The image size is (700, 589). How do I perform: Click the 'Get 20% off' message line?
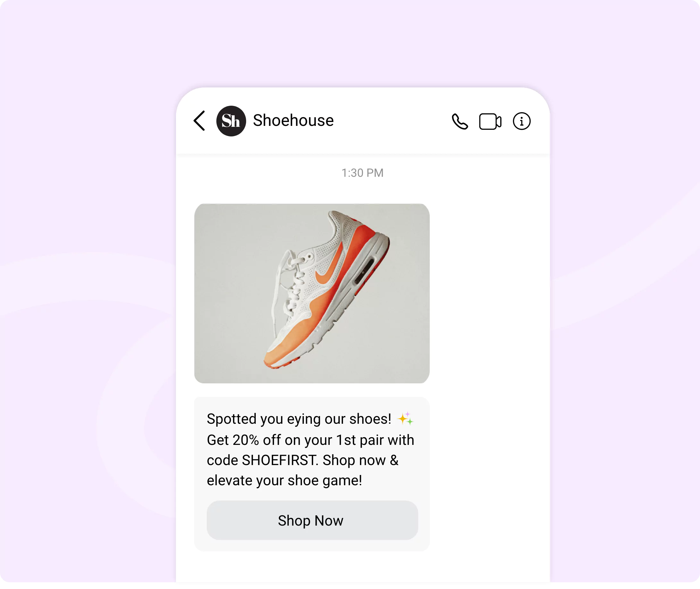click(310, 440)
